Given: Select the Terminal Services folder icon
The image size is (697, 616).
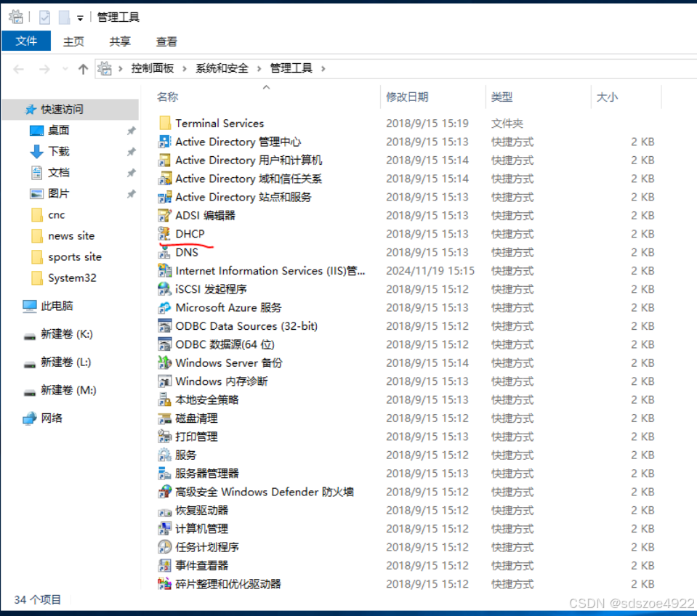Looking at the screenshot, I should coord(164,123).
